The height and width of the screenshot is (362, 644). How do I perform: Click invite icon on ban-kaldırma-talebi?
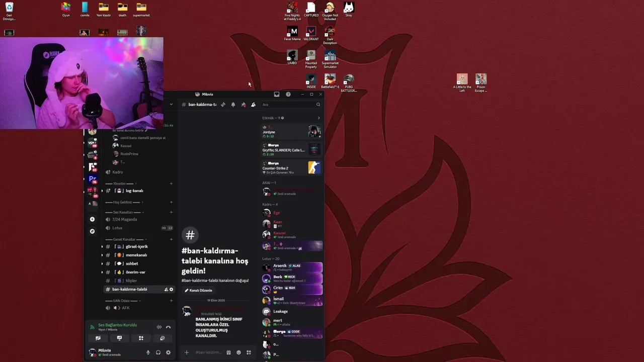(x=166, y=289)
